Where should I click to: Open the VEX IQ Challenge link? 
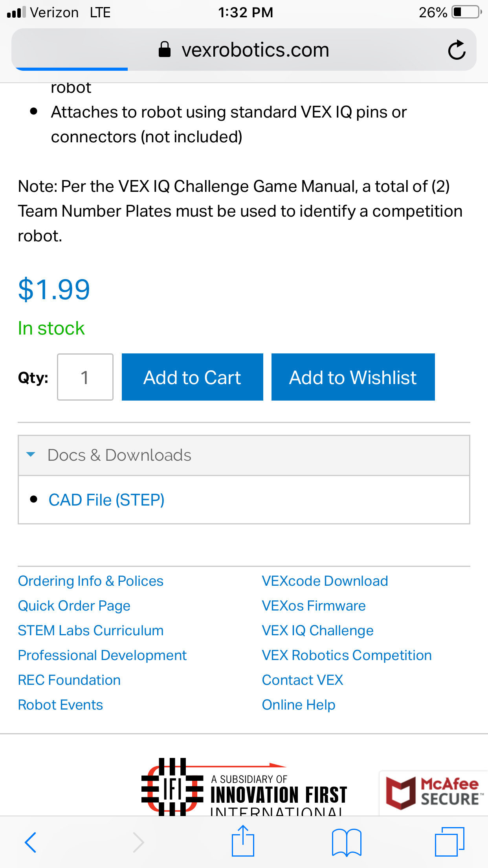(x=318, y=631)
